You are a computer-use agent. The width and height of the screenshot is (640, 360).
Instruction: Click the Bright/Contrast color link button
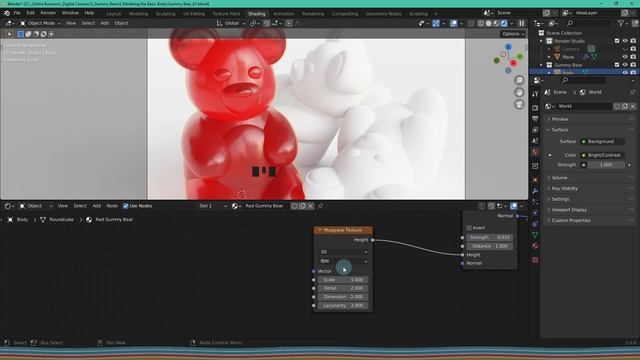(x=602, y=155)
